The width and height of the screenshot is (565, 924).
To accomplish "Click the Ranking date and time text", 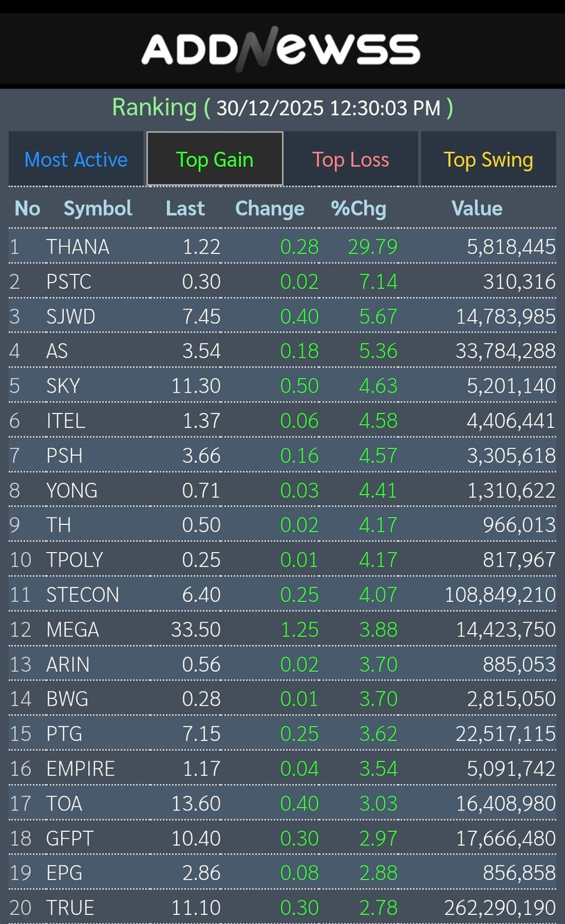I will [x=282, y=108].
